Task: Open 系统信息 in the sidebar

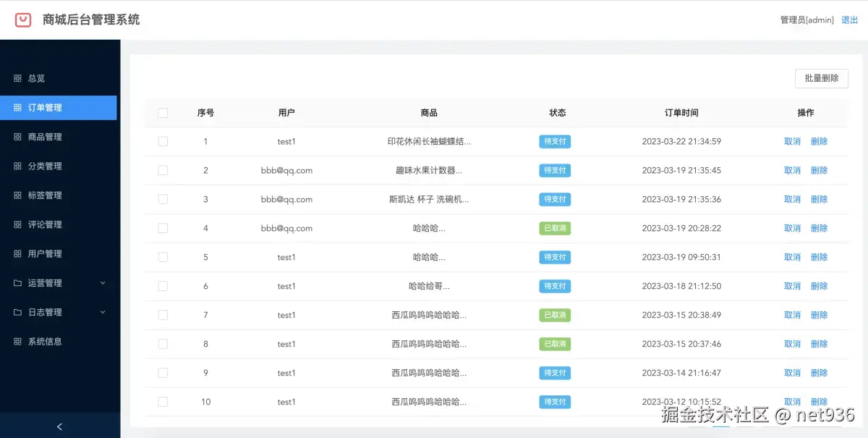Action: point(59,342)
